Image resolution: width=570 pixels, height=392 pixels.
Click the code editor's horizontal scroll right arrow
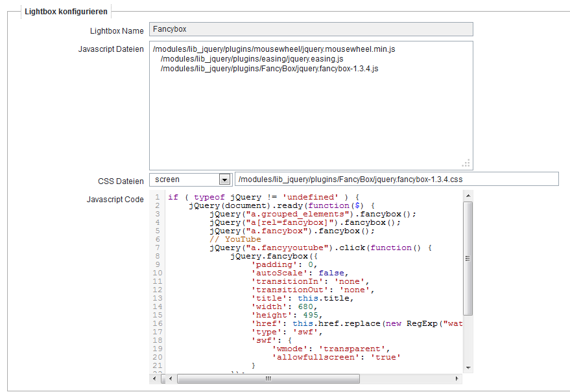pos(458,378)
